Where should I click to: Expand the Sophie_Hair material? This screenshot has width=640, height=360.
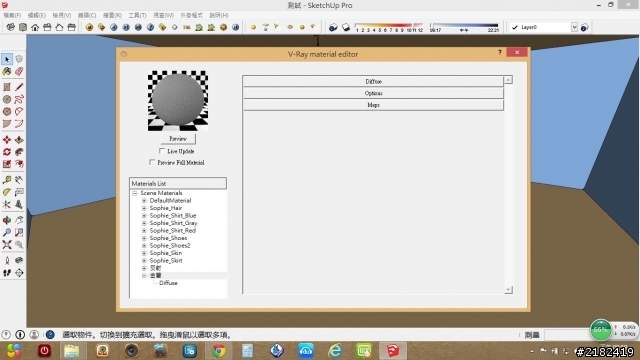point(144,208)
